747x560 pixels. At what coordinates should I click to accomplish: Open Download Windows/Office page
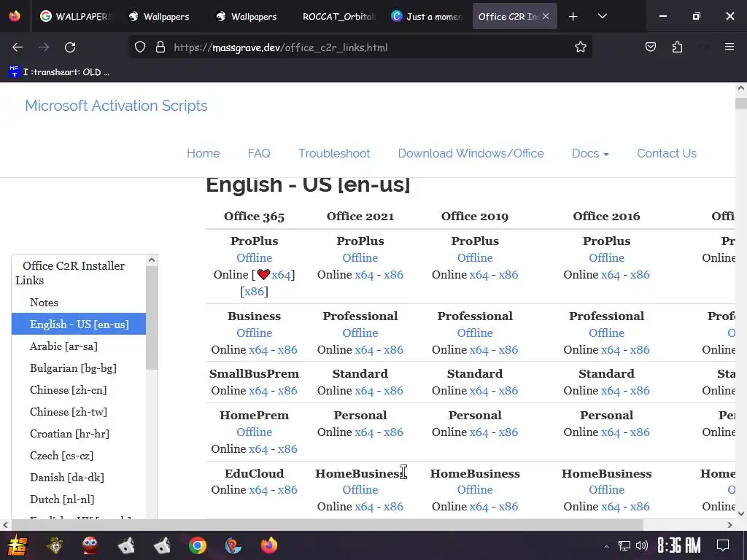(471, 153)
